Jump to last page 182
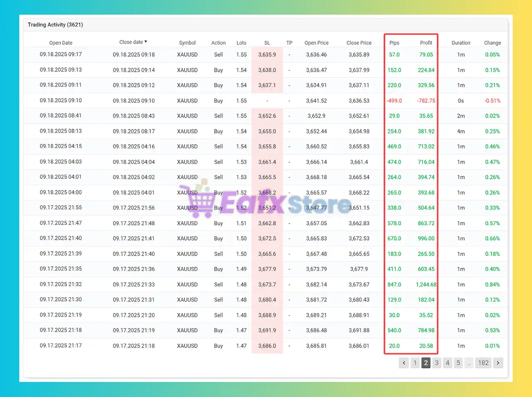The image size is (532, 397). point(483,363)
